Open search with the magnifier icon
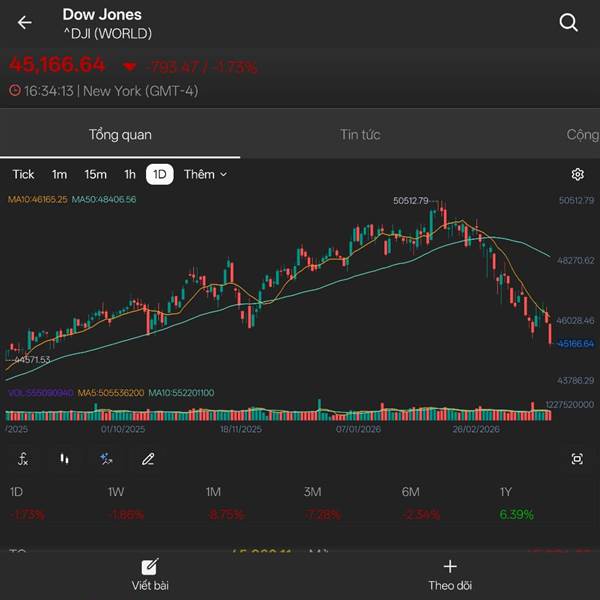The width and height of the screenshot is (600, 600). 568,23
